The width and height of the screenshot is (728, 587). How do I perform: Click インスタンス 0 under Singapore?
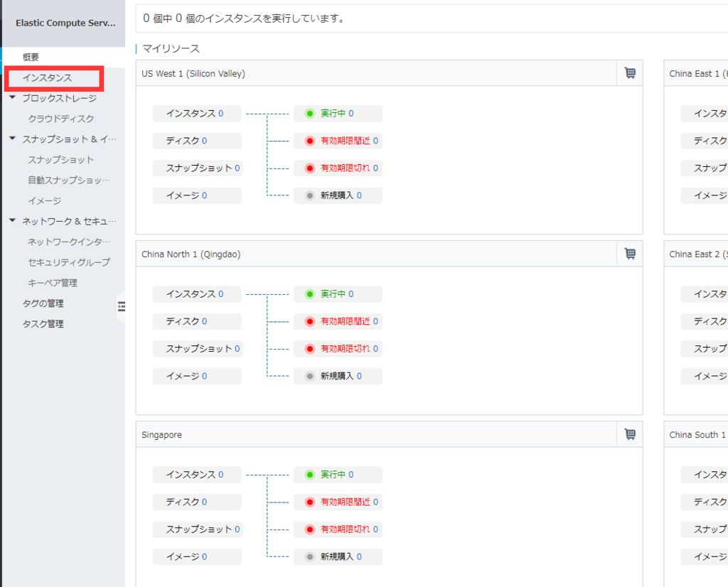coord(197,474)
